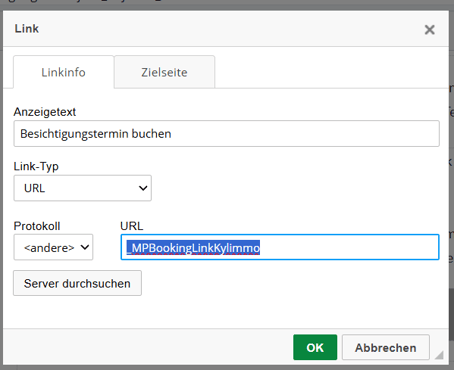Expand the Protokoll dropdown showing <andere>
This screenshot has height=370, width=454.
coord(53,247)
